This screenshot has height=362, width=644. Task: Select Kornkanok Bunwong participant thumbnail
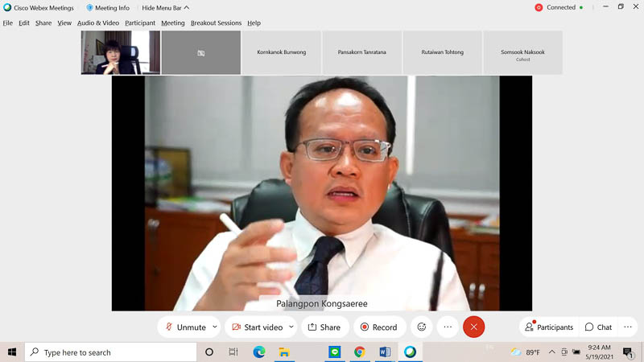281,52
